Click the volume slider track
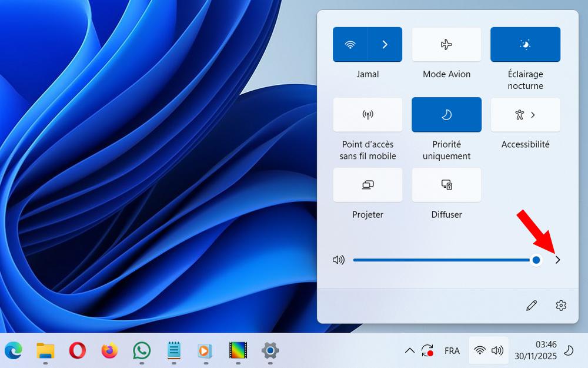Viewport: 588px width, 368px height. (x=441, y=260)
